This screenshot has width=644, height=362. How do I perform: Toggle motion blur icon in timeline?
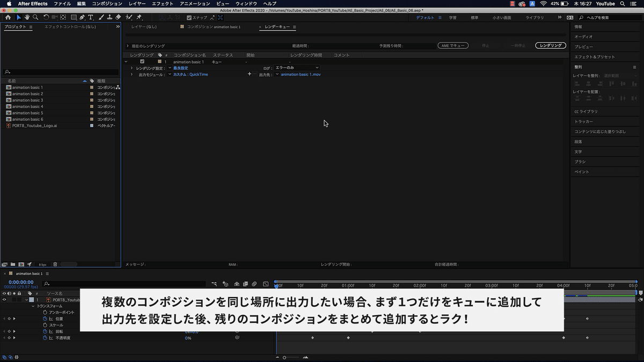[x=254, y=284]
